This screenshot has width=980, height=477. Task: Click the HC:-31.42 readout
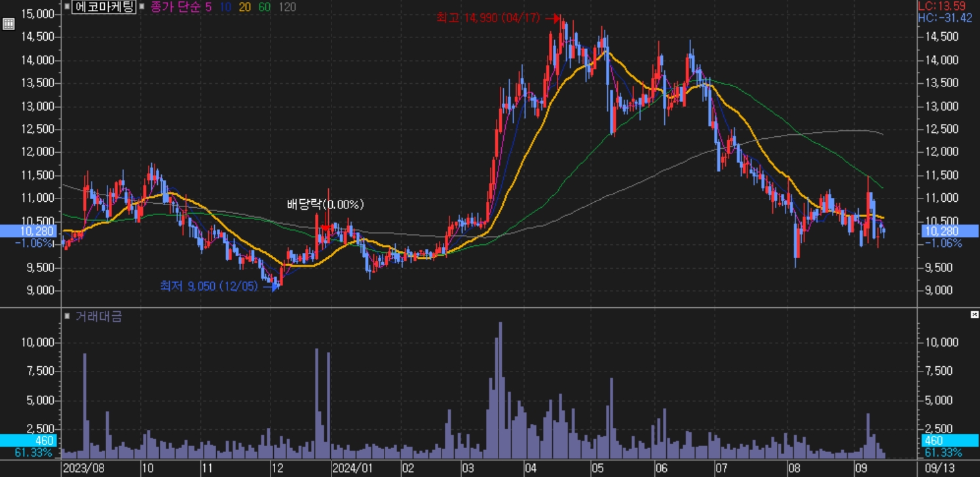945,18
